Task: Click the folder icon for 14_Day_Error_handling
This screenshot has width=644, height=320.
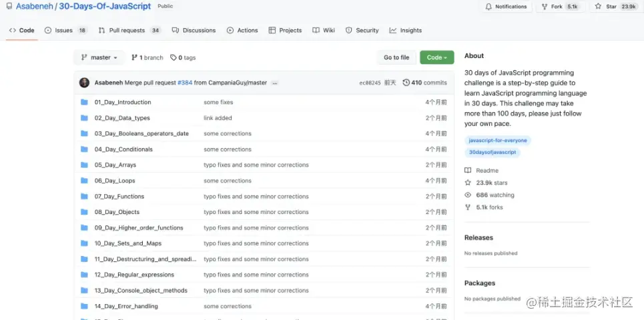Action: (84, 306)
